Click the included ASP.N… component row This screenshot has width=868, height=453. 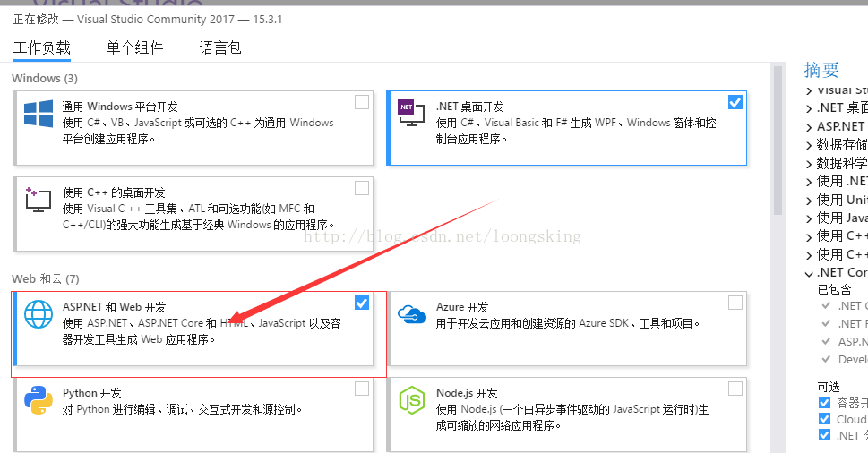[x=845, y=342]
